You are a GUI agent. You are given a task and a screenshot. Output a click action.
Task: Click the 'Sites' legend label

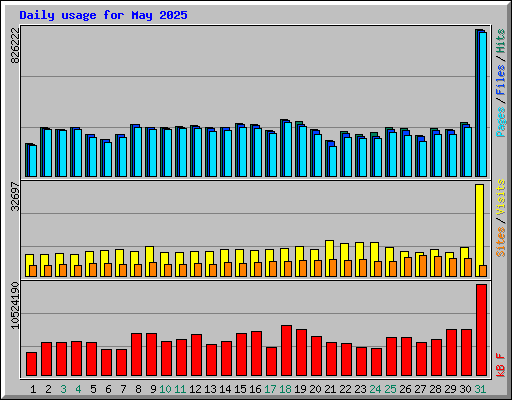pos(500,242)
